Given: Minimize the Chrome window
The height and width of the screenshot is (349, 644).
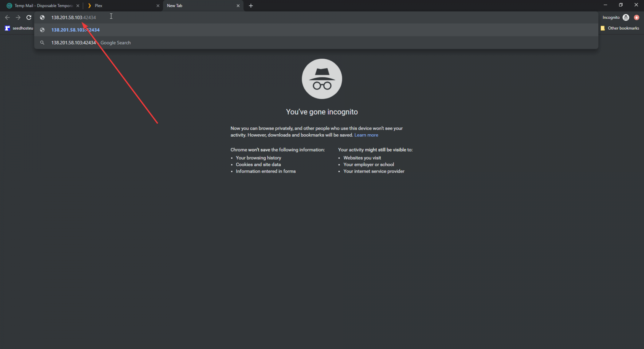Looking at the screenshot, I should click(x=605, y=5).
